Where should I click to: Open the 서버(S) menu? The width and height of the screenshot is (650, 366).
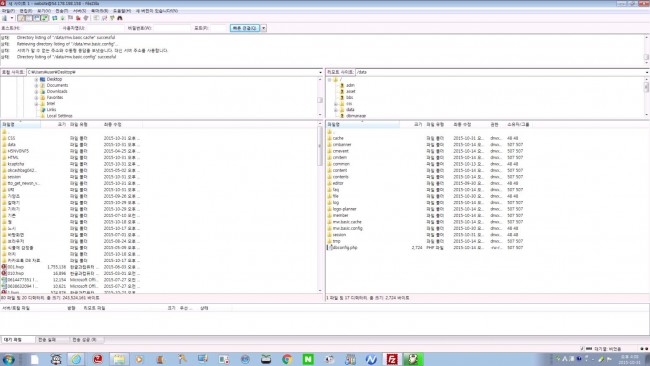click(79, 11)
